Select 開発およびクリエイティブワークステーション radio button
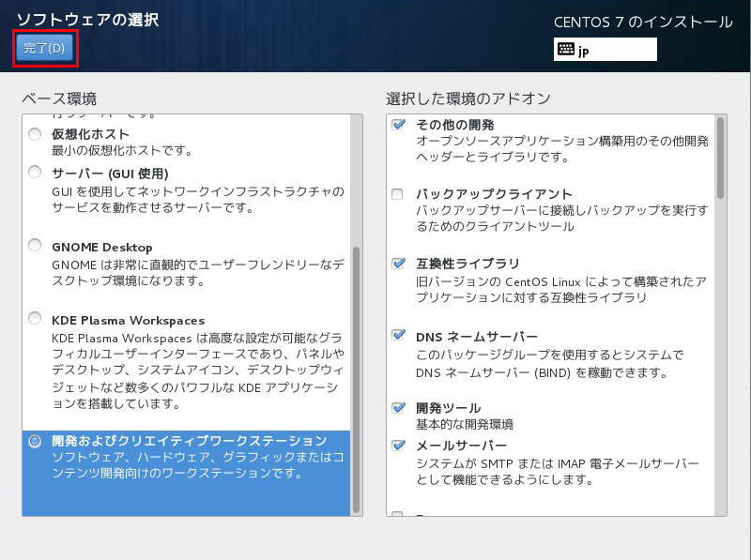 coord(35,441)
